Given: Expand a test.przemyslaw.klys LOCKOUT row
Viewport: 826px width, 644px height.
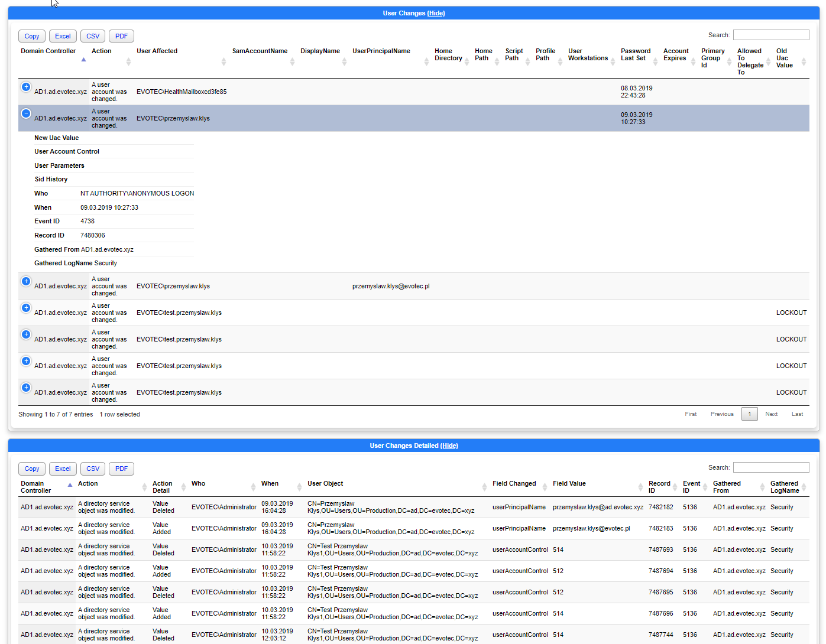Looking at the screenshot, I should [x=25, y=308].
